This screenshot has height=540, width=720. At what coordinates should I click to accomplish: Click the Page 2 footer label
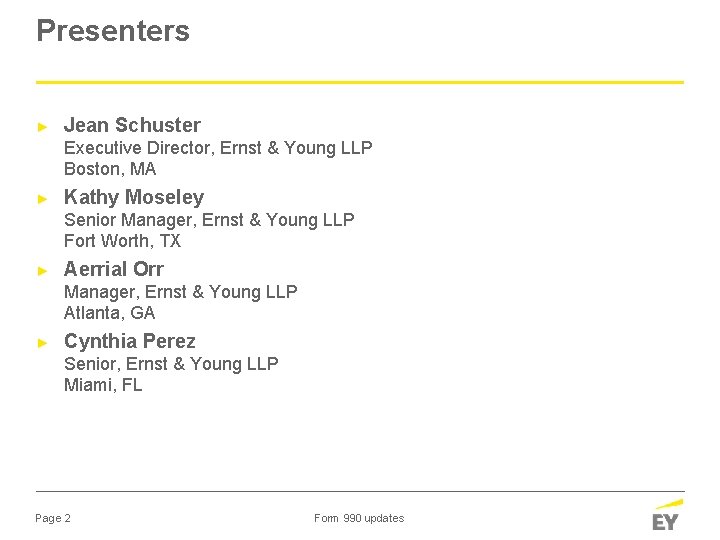[x=53, y=518]
